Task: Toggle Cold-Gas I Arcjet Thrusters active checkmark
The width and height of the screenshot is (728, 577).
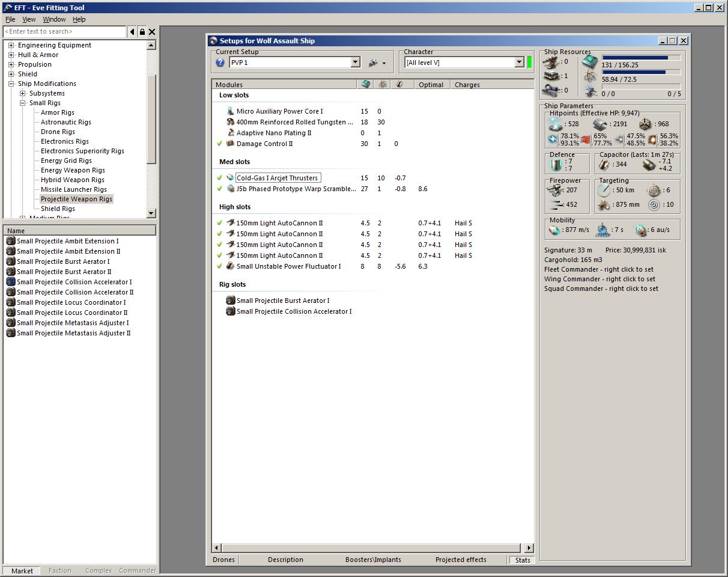Action: pyautogui.click(x=220, y=178)
